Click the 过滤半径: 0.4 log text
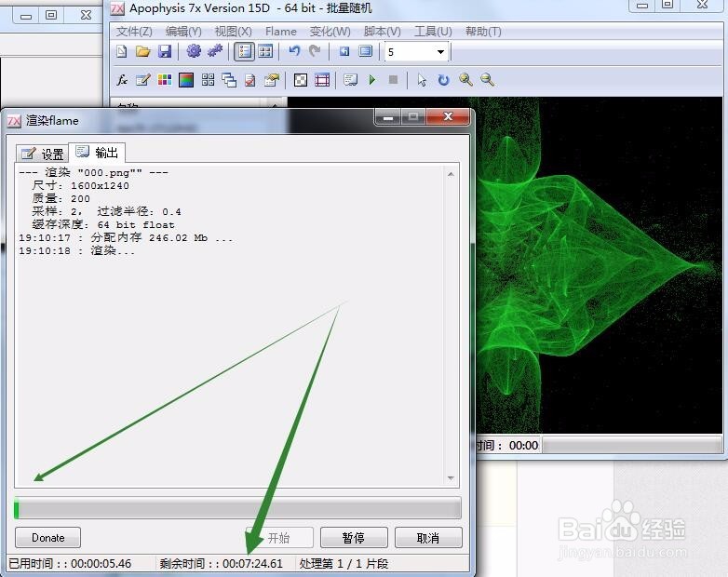This screenshot has height=577, width=728. point(140,211)
